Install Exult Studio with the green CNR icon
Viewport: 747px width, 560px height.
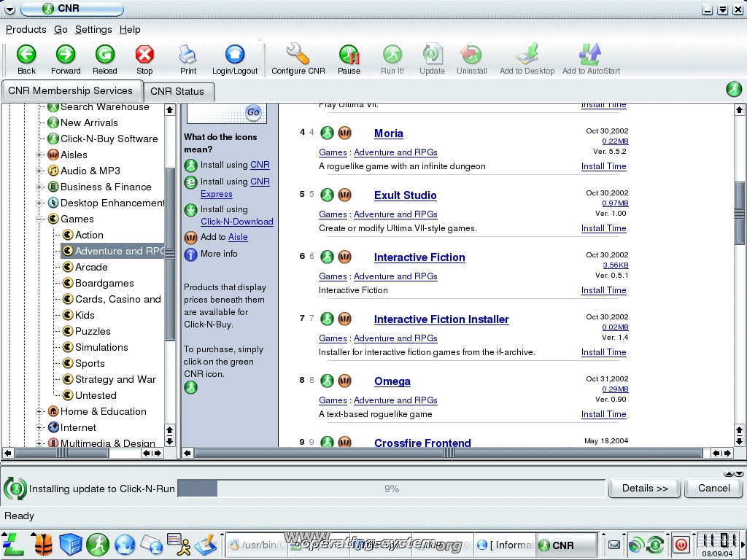click(x=327, y=195)
